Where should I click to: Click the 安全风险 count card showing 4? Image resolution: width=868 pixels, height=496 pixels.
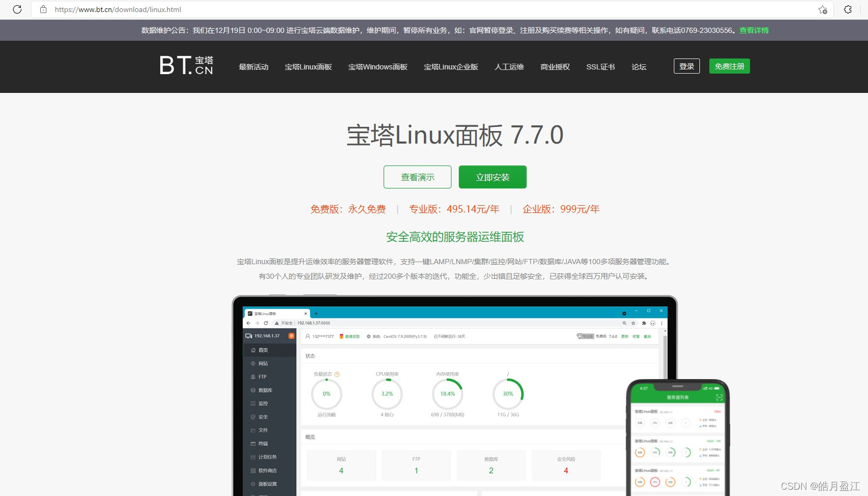(566, 465)
